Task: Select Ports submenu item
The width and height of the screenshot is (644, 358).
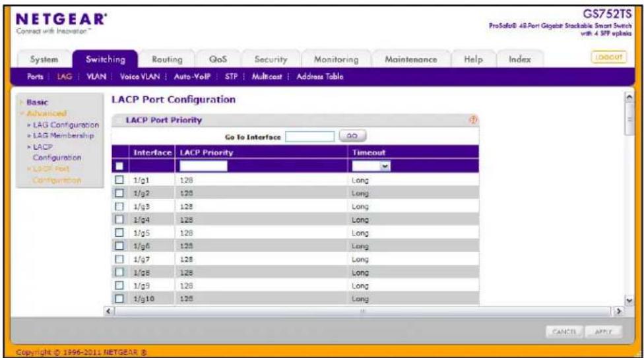Action: [36, 76]
